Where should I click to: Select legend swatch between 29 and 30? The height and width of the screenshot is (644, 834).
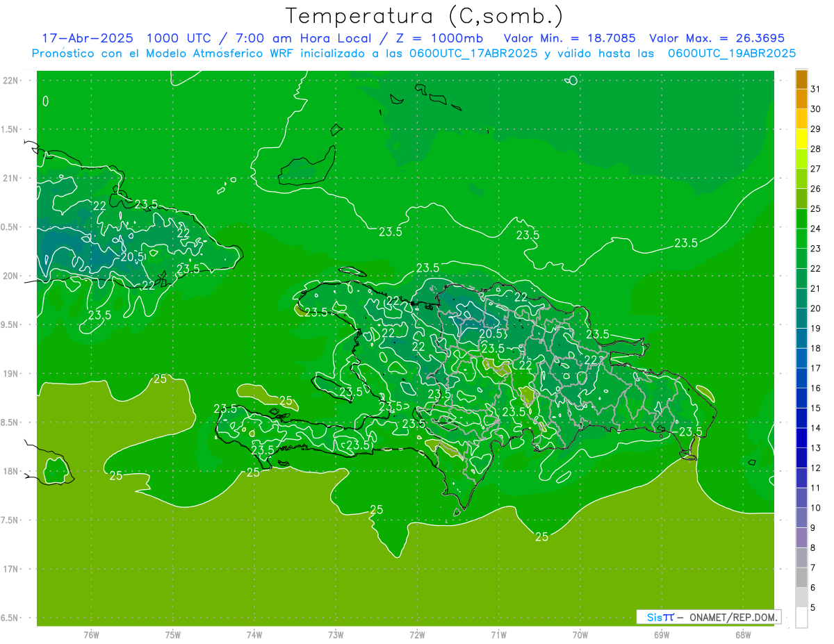801,119
